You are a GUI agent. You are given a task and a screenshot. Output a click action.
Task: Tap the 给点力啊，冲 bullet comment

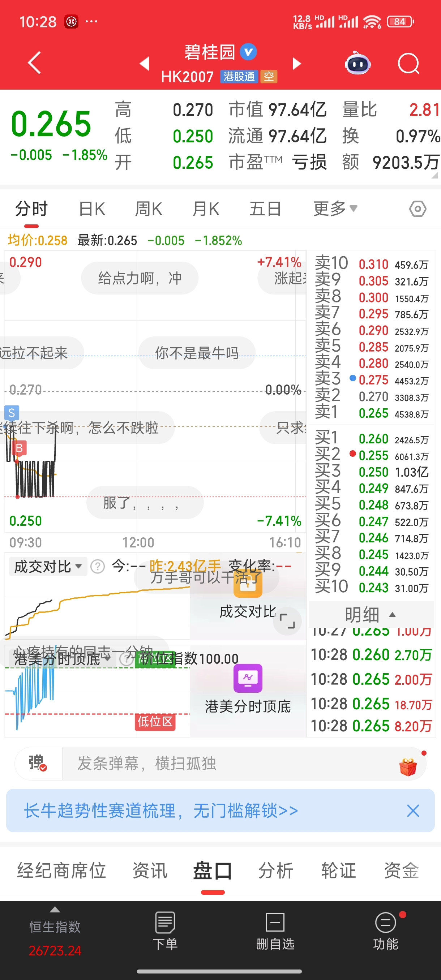pos(140,278)
